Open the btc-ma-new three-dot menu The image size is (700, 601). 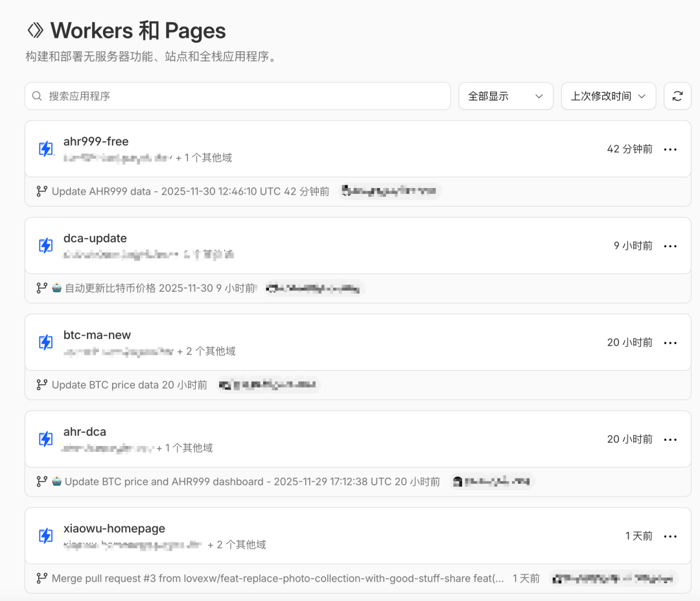(670, 343)
